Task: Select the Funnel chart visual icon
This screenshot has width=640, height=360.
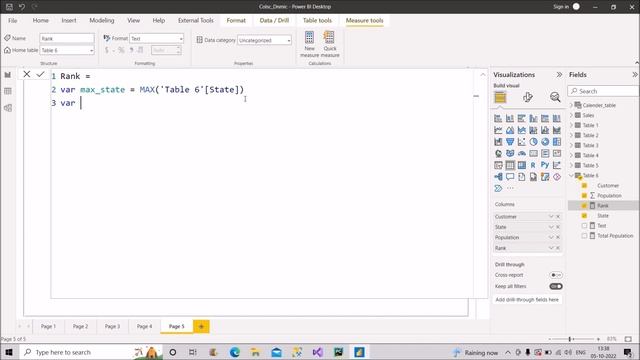Action: [x=510, y=142]
